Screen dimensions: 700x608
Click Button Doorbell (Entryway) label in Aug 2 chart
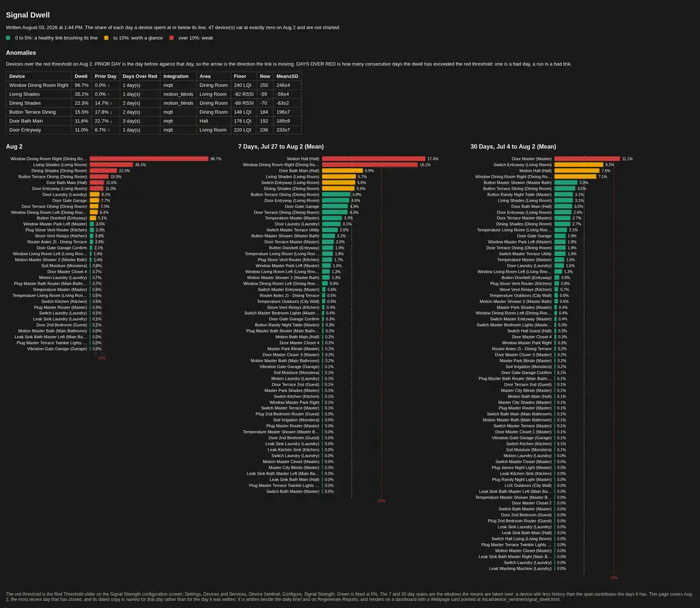[x=62, y=218]
